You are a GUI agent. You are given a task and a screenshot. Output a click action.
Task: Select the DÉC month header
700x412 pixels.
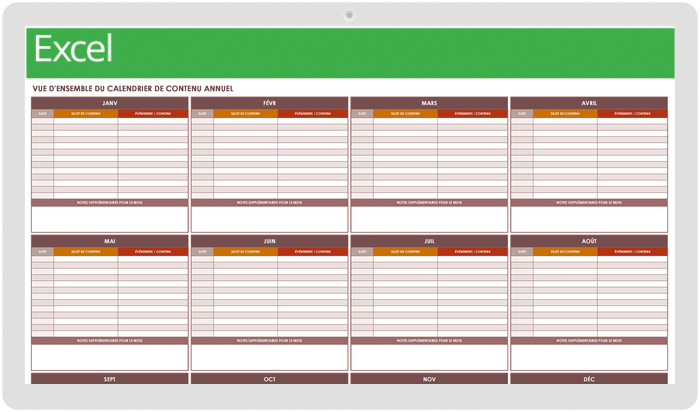coord(589,379)
